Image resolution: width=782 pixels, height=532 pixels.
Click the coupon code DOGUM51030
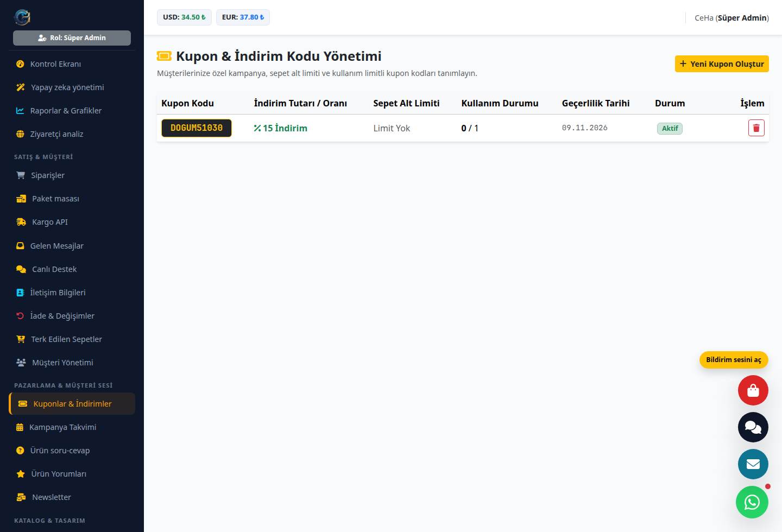coord(197,128)
